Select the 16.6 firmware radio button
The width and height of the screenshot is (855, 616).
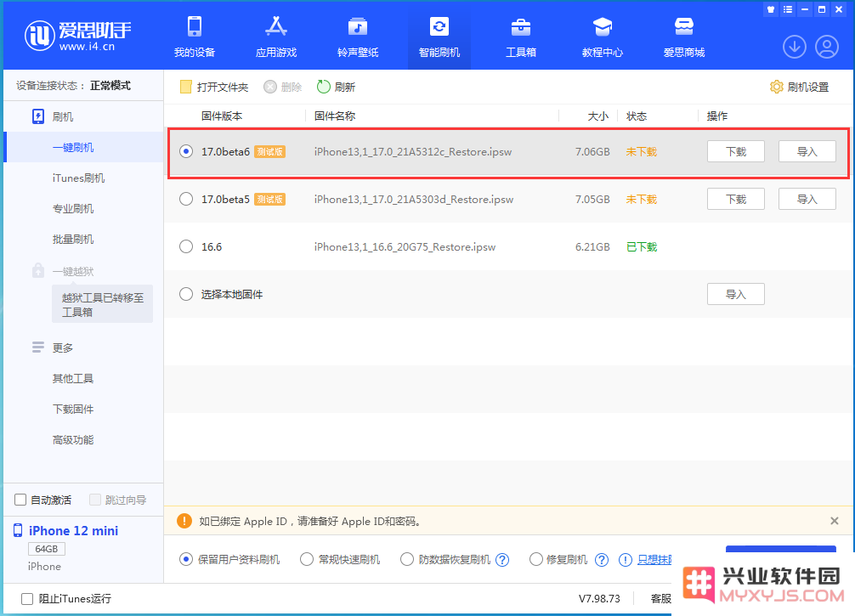[x=186, y=246]
